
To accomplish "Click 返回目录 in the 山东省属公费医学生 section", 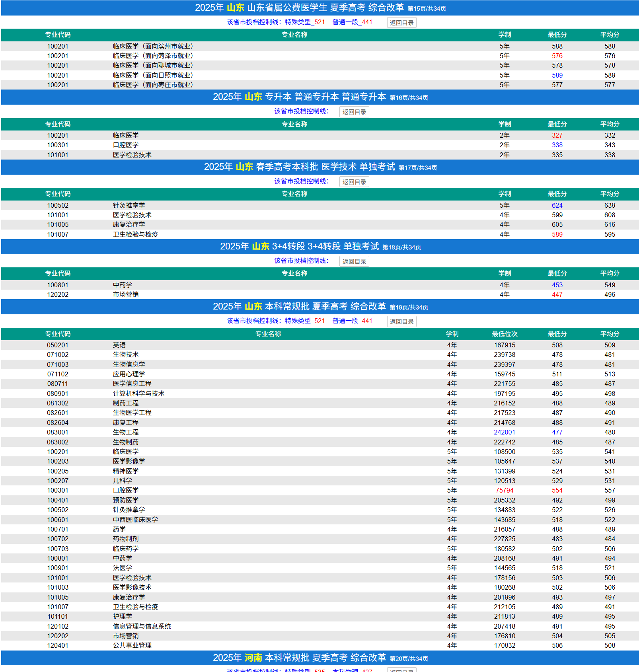I will pyautogui.click(x=401, y=23).
